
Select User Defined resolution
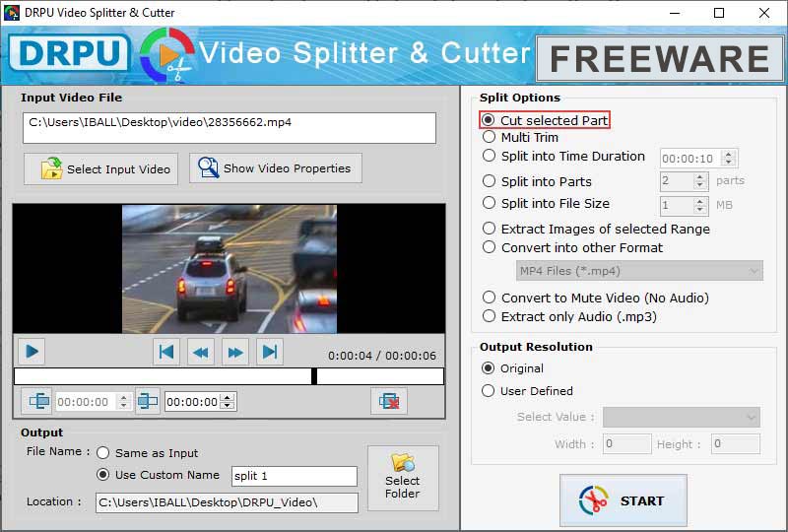(527, 391)
